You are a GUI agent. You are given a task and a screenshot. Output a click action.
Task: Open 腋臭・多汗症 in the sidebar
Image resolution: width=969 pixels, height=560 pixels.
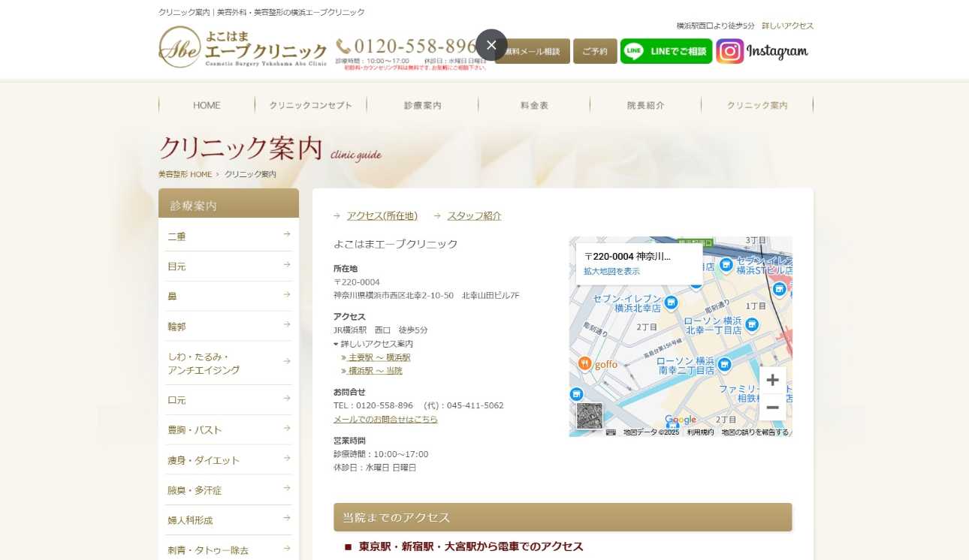(228, 490)
